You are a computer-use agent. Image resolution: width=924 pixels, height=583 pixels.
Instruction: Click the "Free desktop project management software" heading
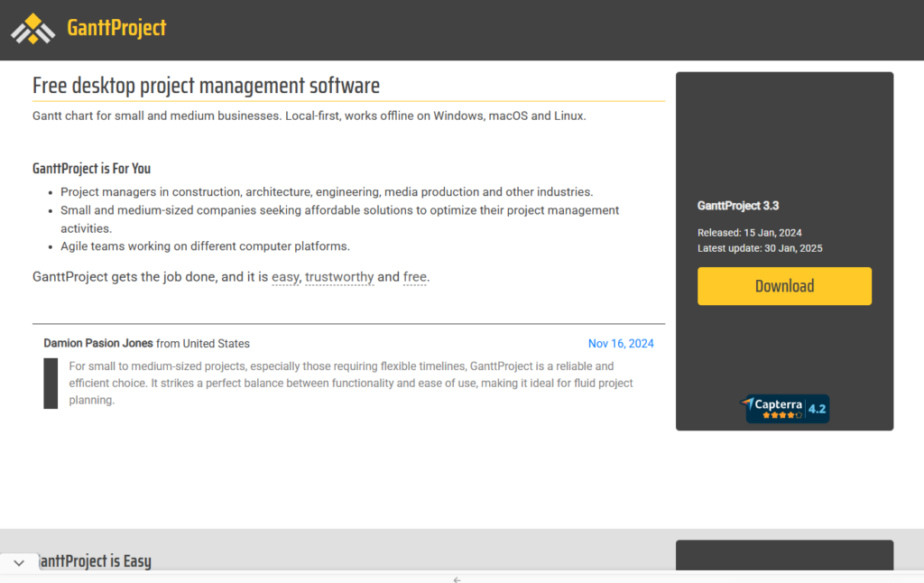click(206, 86)
